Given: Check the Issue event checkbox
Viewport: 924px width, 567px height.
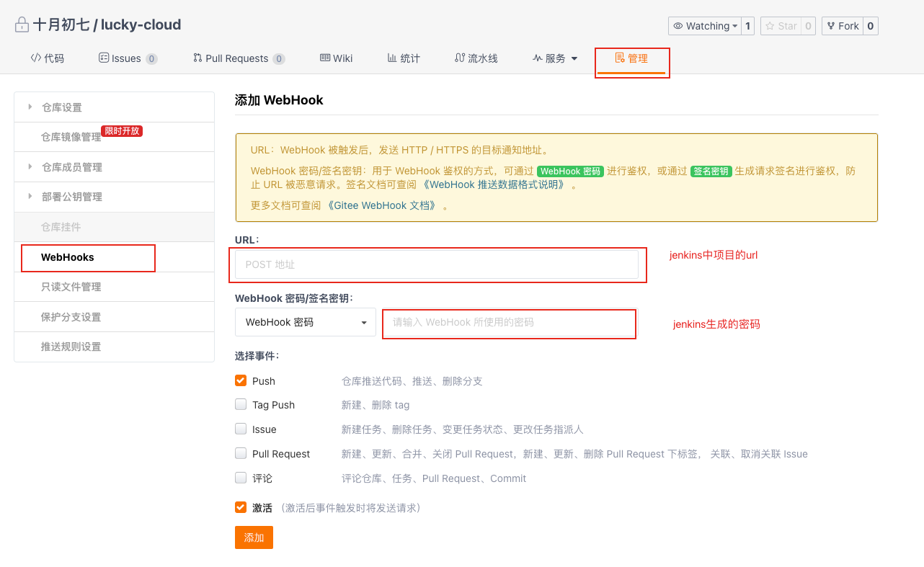Looking at the screenshot, I should tap(241, 429).
